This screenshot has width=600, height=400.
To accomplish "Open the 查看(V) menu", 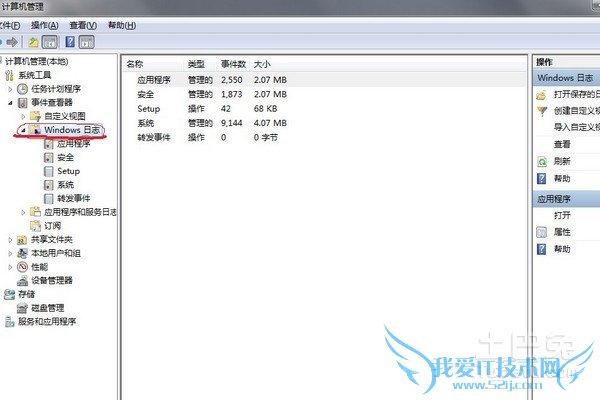I will (83, 26).
